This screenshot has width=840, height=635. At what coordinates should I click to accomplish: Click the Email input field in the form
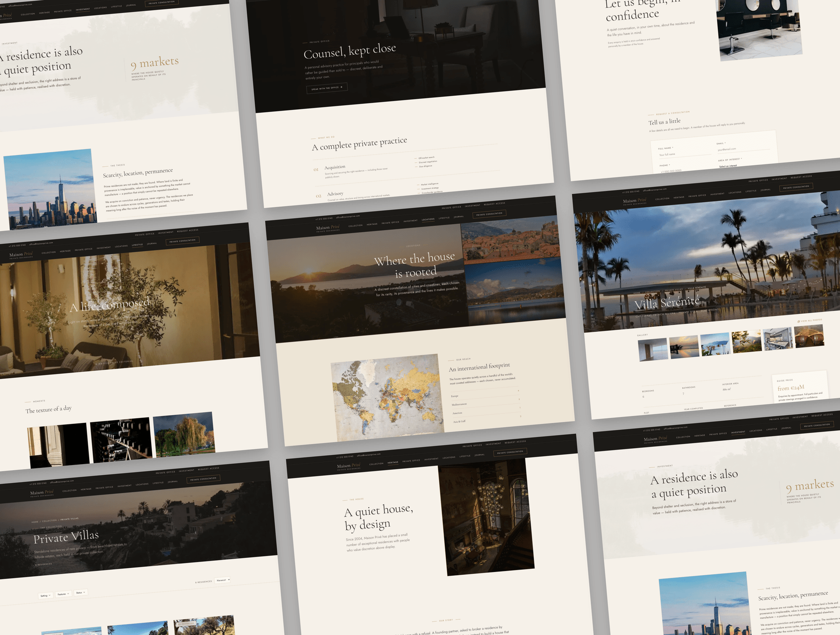pyautogui.click(x=743, y=148)
